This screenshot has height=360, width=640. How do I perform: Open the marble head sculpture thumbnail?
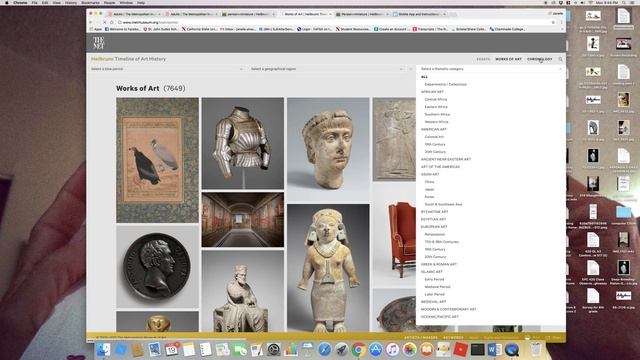(328, 150)
